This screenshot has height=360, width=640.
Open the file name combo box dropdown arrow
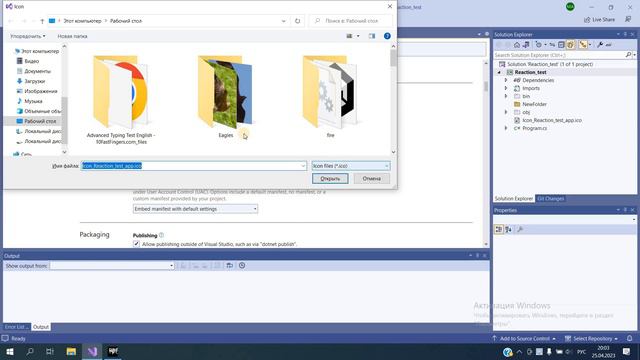pyautogui.click(x=303, y=166)
